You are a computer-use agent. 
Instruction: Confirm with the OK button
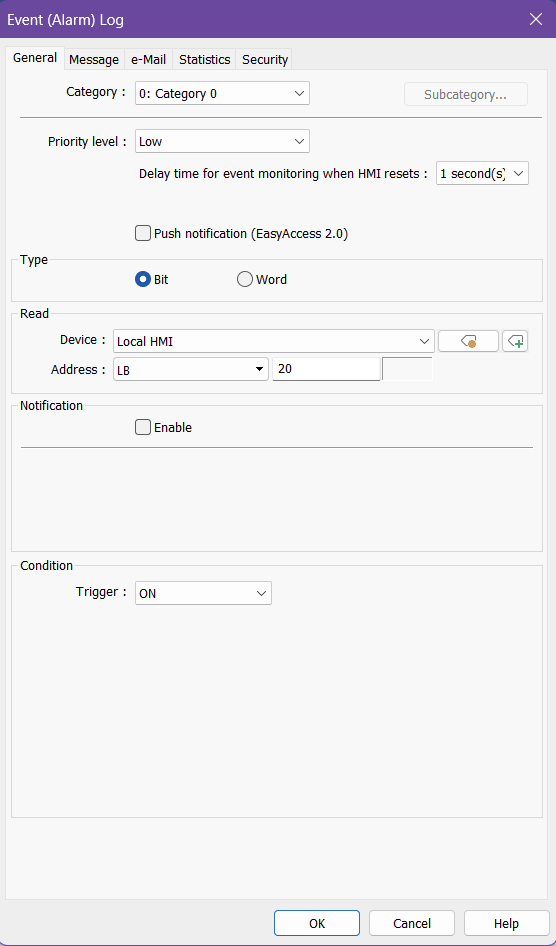pyautogui.click(x=317, y=923)
